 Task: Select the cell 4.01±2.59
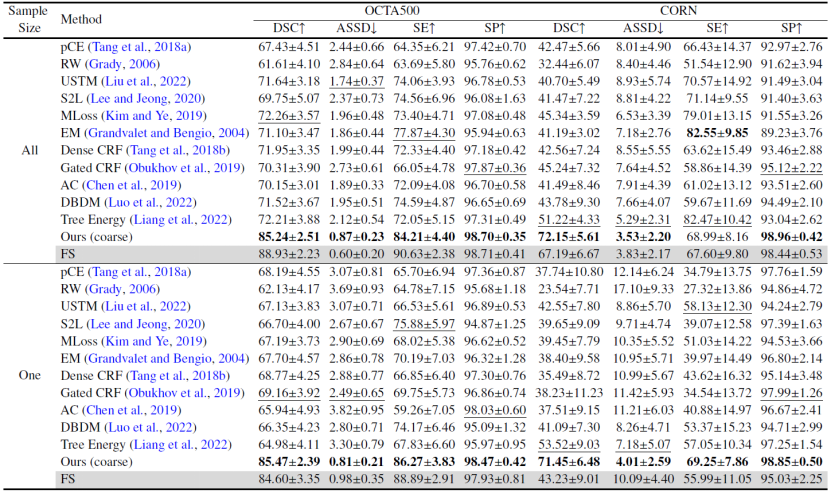coord(643,462)
